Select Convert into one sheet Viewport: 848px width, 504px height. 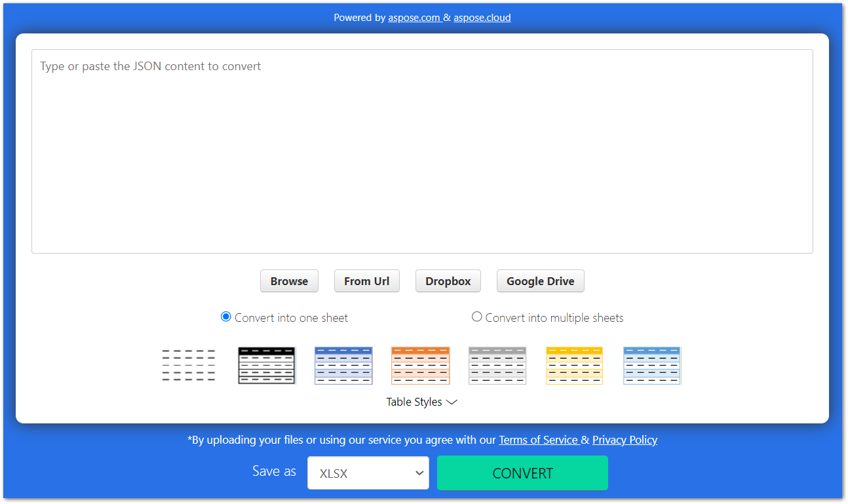(x=225, y=317)
